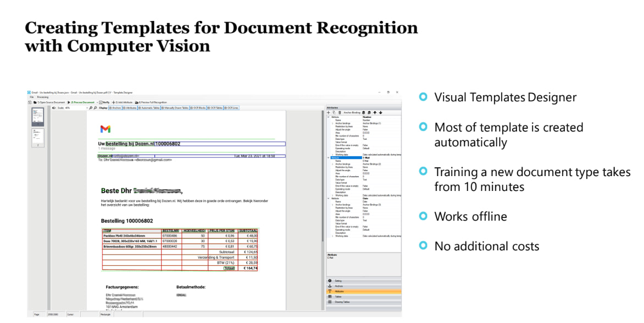Collapse the E-Mail attribute group
This screenshot has height=323, width=644.
pos(328,157)
